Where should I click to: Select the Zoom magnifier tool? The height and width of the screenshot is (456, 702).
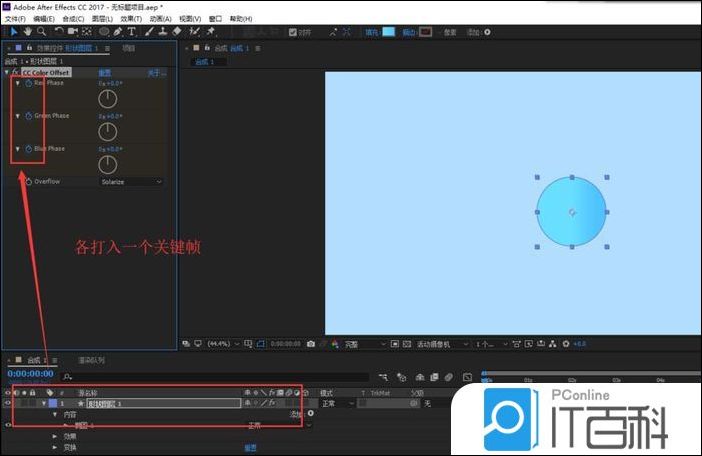point(40,31)
